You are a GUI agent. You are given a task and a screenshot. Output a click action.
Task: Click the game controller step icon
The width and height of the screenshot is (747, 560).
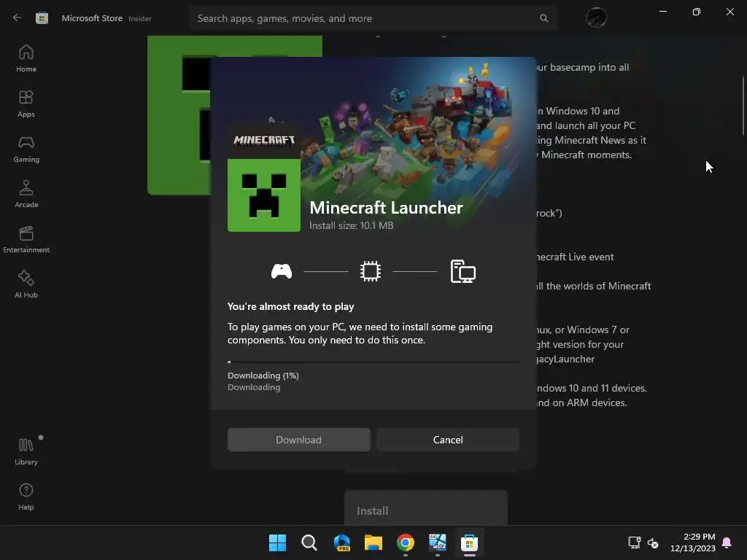click(282, 271)
